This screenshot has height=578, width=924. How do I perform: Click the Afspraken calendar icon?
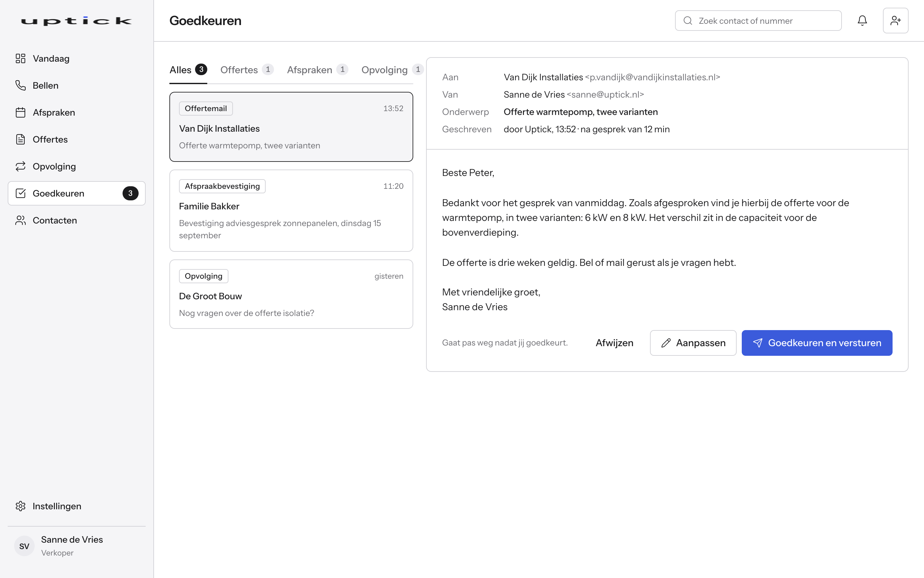(x=21, y=112)
